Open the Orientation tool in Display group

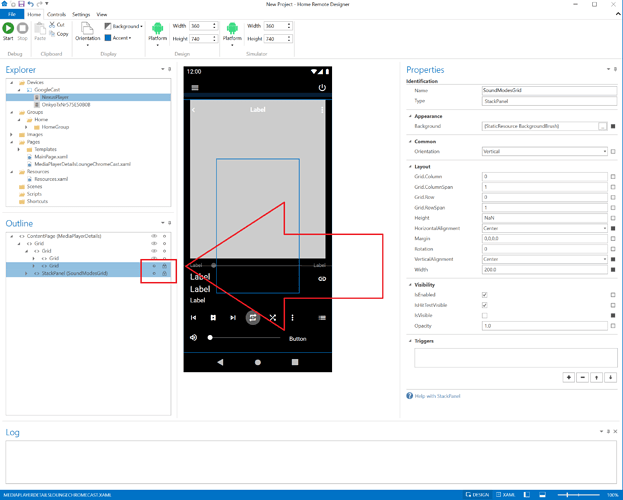[86, 34]
